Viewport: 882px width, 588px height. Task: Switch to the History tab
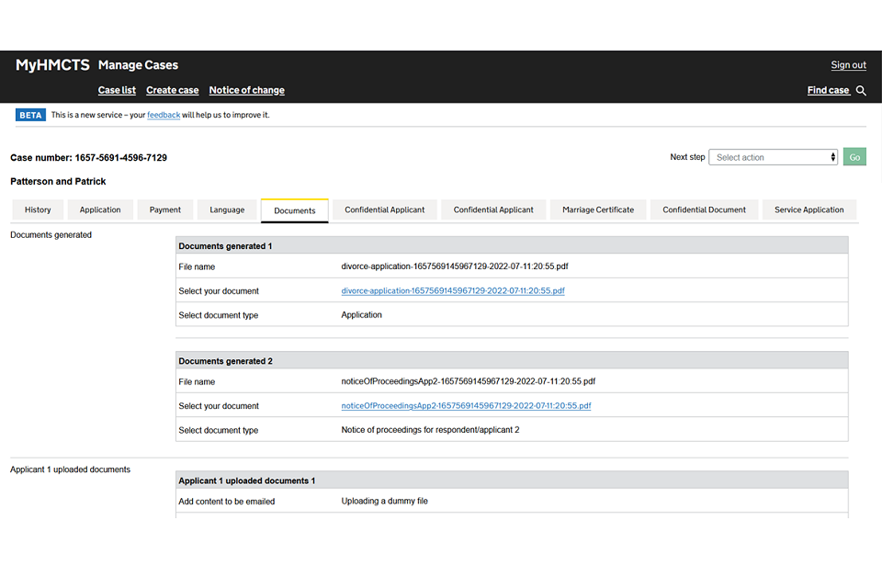38,210
